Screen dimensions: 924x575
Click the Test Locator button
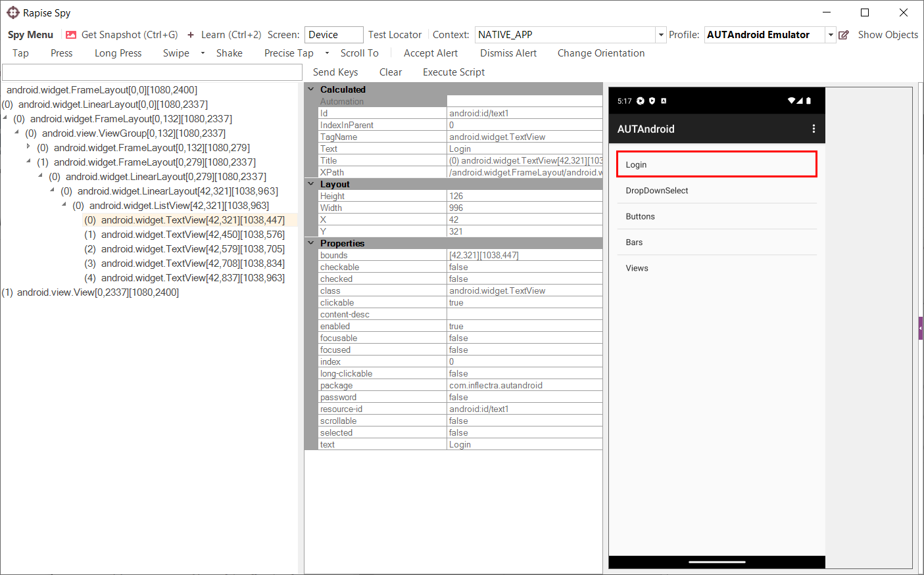pyautogui.click(x=395, y=35)
